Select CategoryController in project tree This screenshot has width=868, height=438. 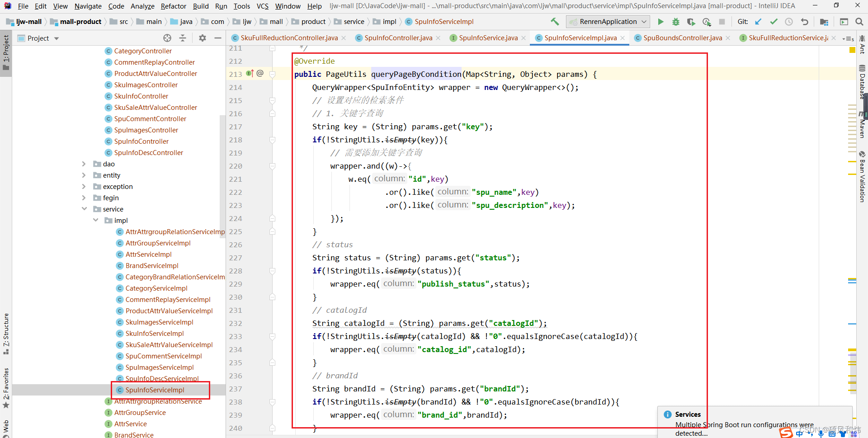pos(143,51)
